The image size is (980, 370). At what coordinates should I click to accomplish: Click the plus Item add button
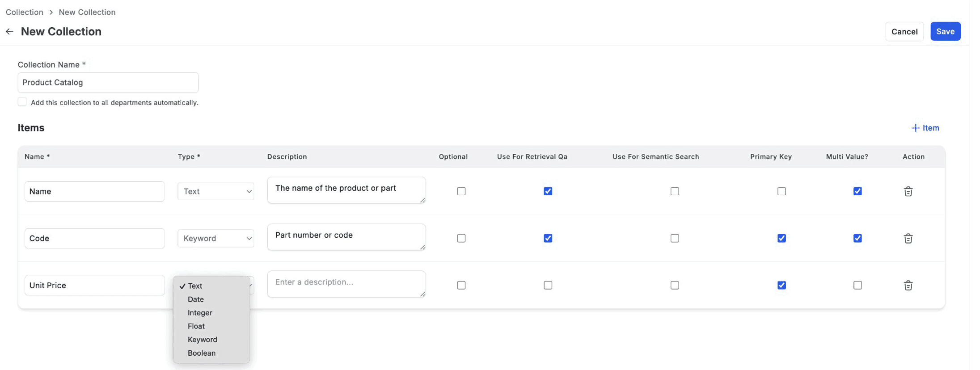[x=925, y=128]
